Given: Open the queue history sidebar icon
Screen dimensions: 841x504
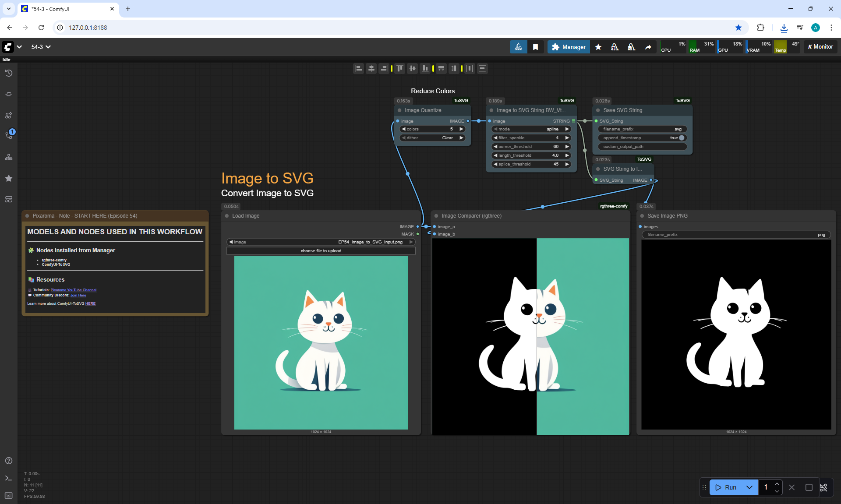Looking at the screenshot, I should [9, 73].
